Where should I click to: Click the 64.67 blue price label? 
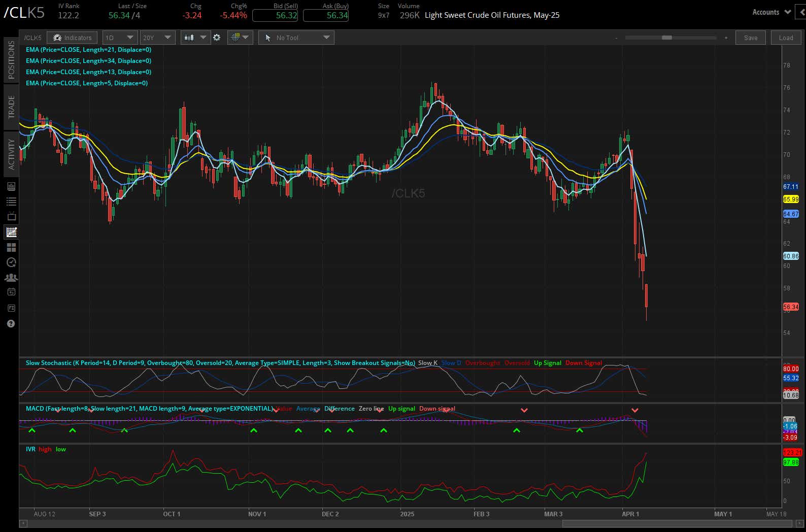791,214
